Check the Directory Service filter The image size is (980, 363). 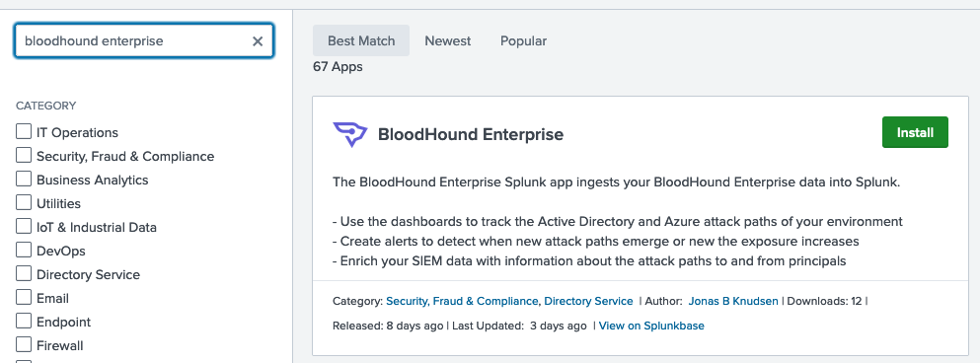pyautogui.click(x=23, y=274)
